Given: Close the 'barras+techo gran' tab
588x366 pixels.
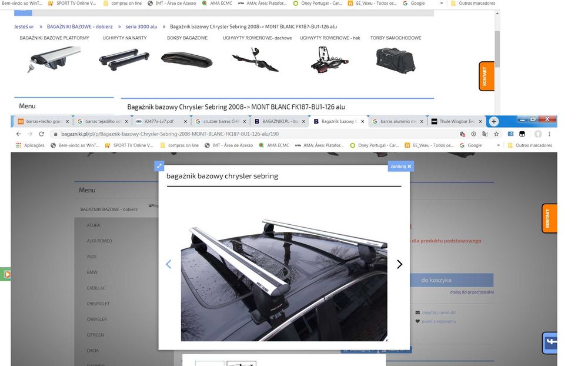Looking at the screenshot, I should [x=67, y=122].
